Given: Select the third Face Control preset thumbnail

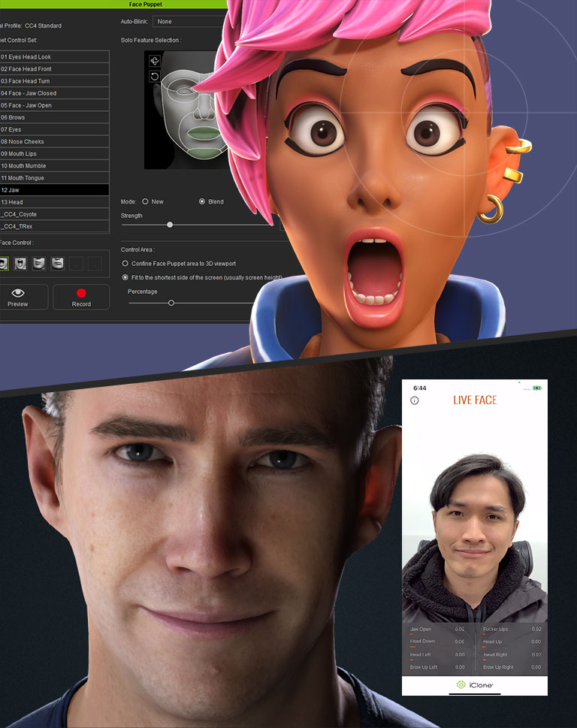Looking at the screenshot, I should 39,263.
